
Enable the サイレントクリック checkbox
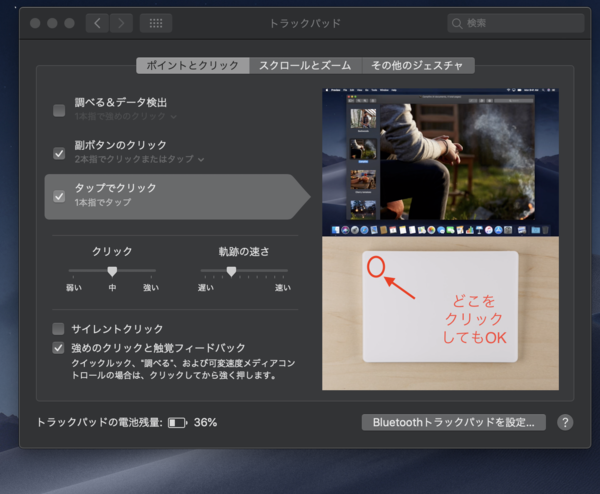point(59,328)
